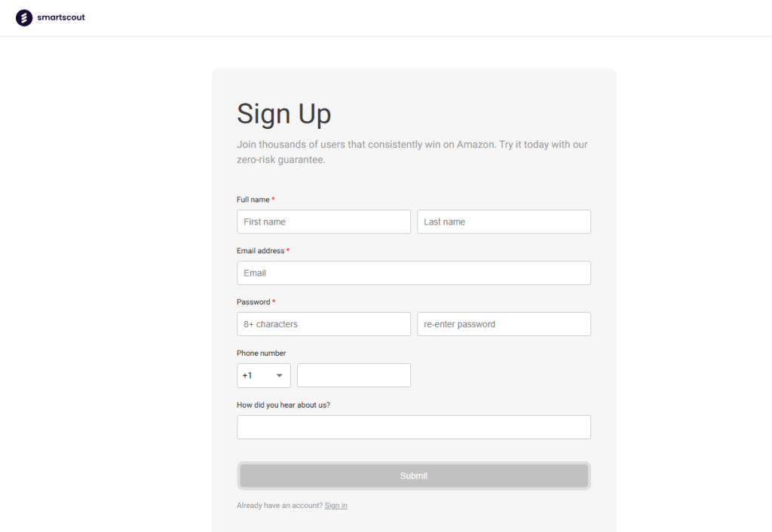Click the country code dropdown arrow
The image size is (772, 532).
point(279,375)
